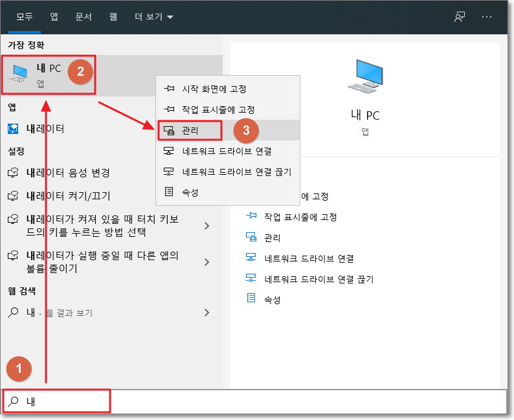
Task: Choose 네트워크 드라이브 연결 끊기 in context menu
Action: coord(227,171)
